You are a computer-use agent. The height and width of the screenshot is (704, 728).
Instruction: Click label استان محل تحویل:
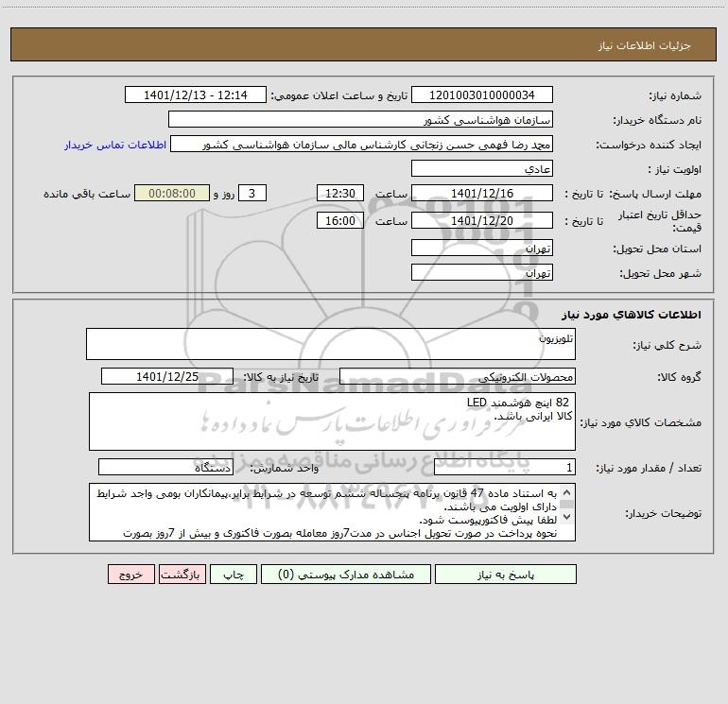point(657,249)
